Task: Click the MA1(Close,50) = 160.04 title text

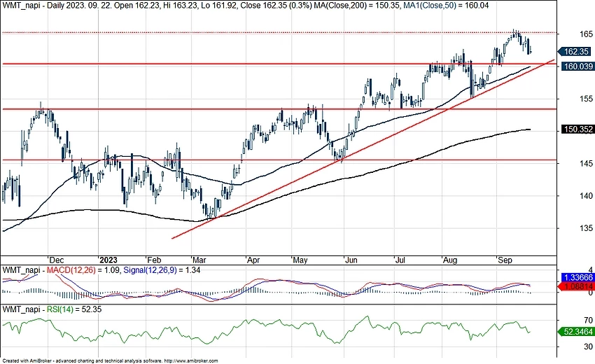Action: tap(446, 6)
